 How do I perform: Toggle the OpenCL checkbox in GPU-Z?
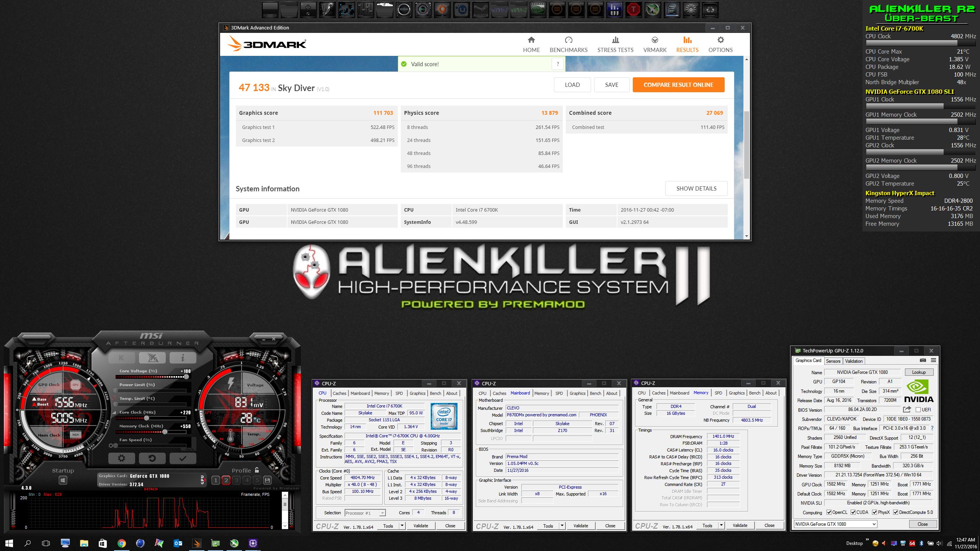pos(829,512)
